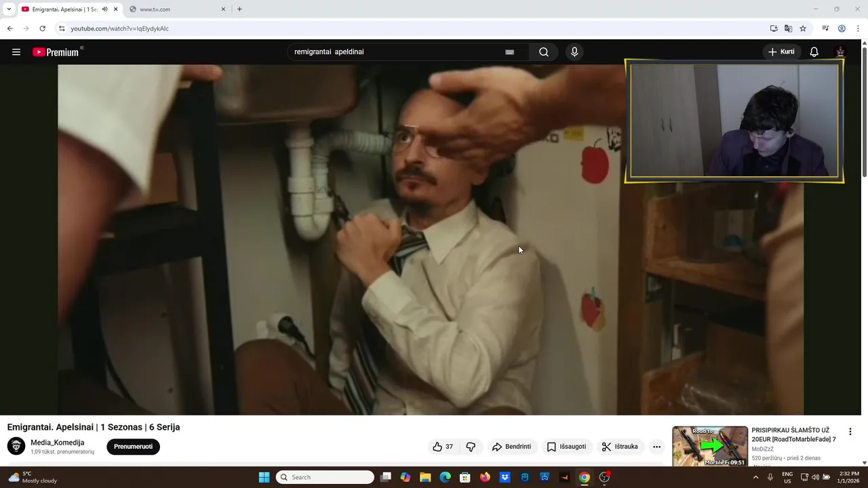The image size is (868, 488).
Task: Open YouTube notifications bell
Action: tap(814, 52)
